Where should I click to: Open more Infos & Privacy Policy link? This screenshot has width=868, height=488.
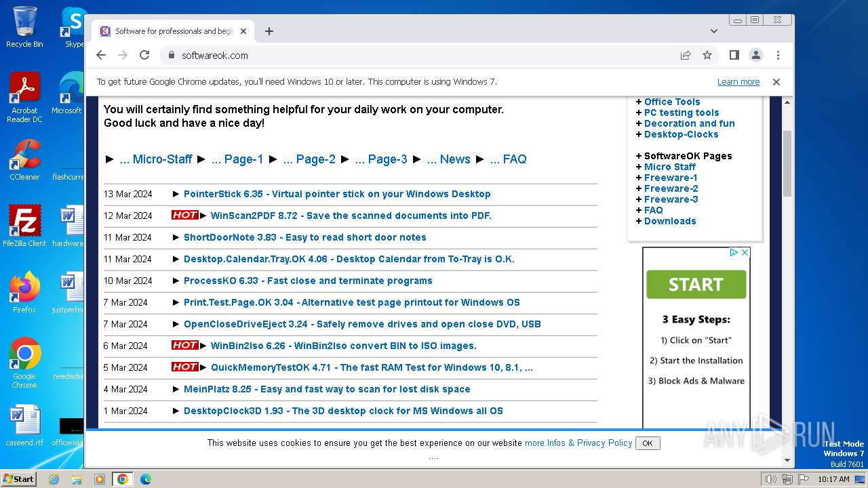(578, 443)
